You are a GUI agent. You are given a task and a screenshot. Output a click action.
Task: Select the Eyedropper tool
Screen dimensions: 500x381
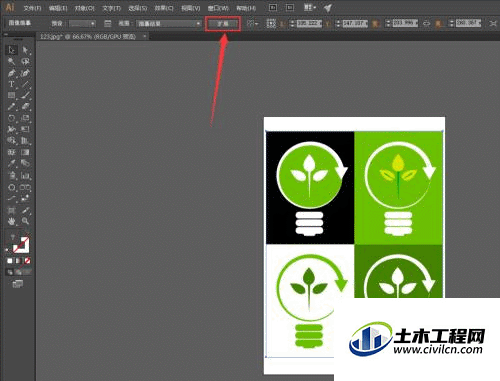[12, 164]
